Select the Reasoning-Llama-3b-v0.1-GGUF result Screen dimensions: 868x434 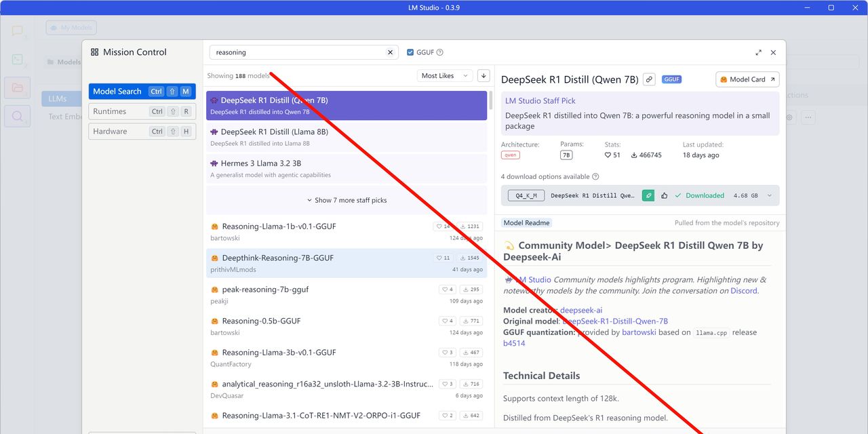click(347, 358)
